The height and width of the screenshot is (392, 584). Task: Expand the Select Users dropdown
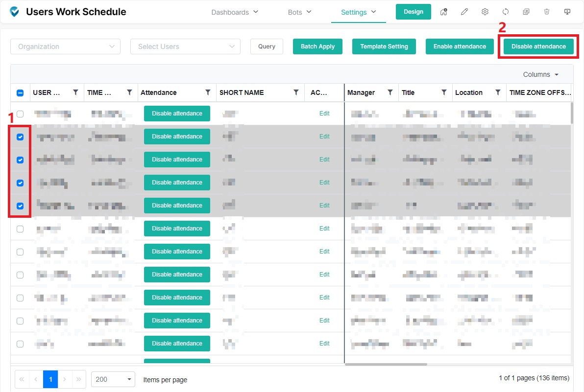(x=185, y=46)
